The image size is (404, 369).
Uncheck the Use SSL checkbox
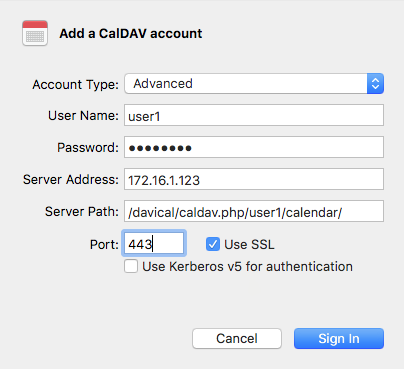tap(213, 244)
